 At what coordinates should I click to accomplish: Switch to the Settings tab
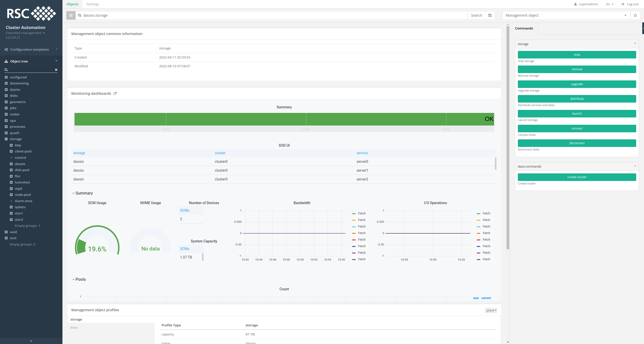click(93, 4)
